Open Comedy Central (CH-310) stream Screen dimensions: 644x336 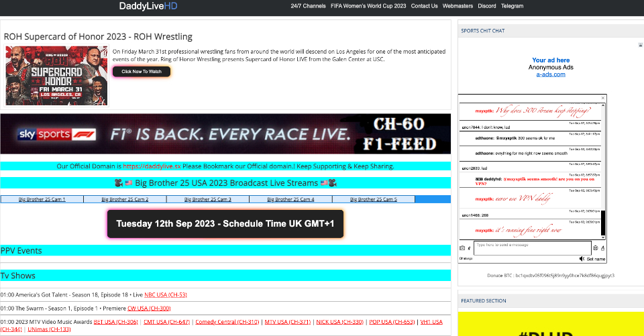(227, 322)
